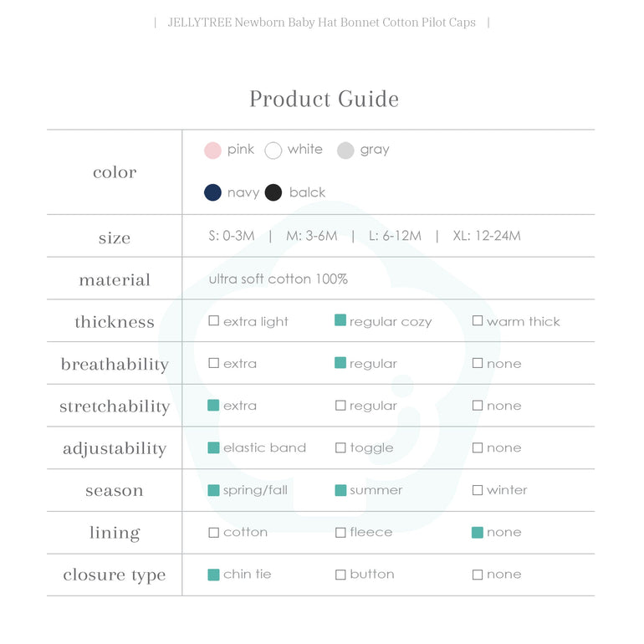
Task: Toggle the chin tie closure checkbox
Action: click(214, 575)
